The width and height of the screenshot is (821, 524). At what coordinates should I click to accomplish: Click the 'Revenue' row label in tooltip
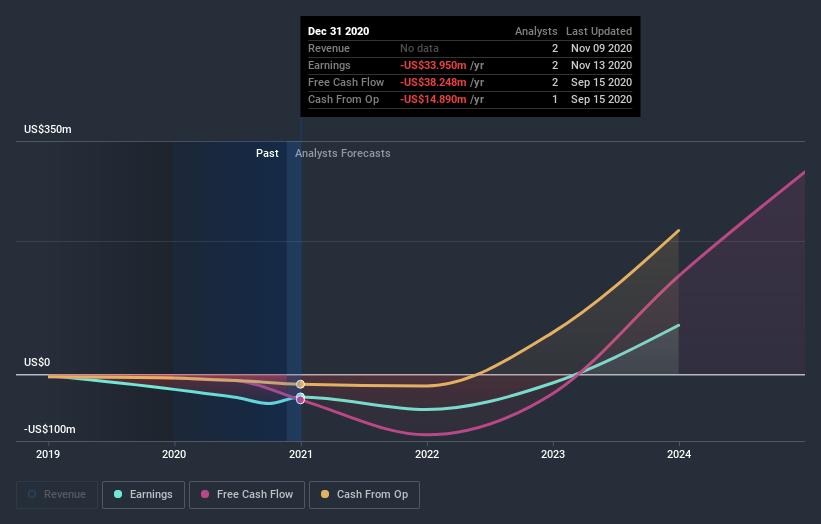click(329, 48)
